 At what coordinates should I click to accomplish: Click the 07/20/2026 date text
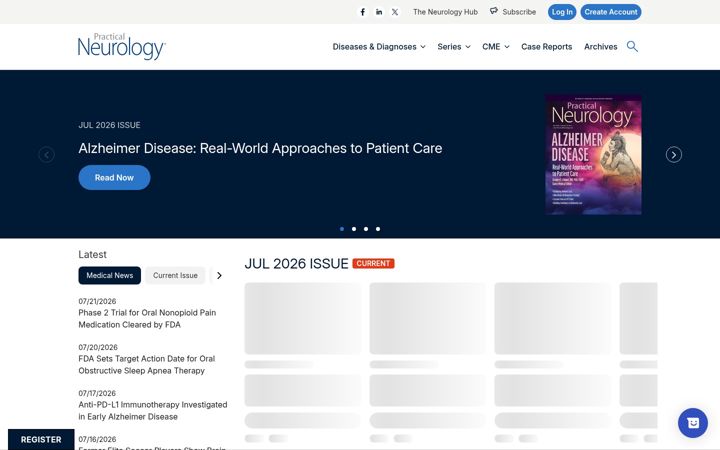coord(98,347)
